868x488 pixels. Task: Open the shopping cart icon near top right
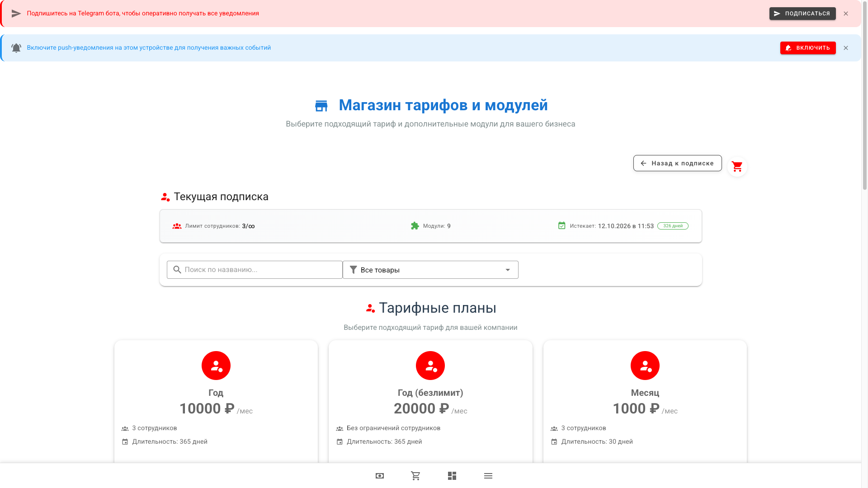737,166
